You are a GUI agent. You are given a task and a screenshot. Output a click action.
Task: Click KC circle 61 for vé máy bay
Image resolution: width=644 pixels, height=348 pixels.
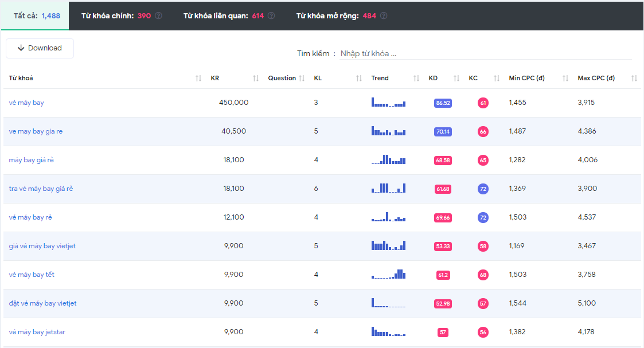pyautogui.click(x=483, y=103)
